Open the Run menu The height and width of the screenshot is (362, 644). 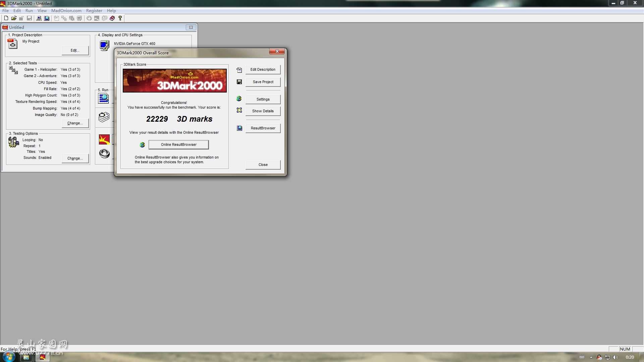coord(29,10)
